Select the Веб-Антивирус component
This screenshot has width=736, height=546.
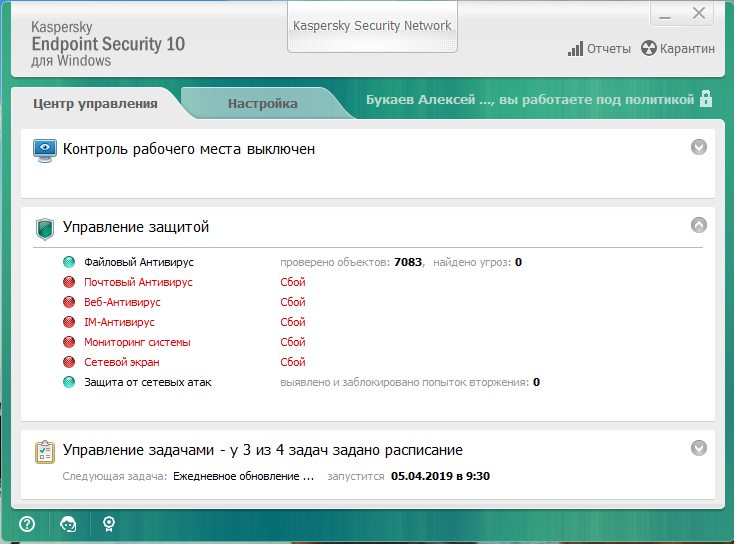click(122, 302)
